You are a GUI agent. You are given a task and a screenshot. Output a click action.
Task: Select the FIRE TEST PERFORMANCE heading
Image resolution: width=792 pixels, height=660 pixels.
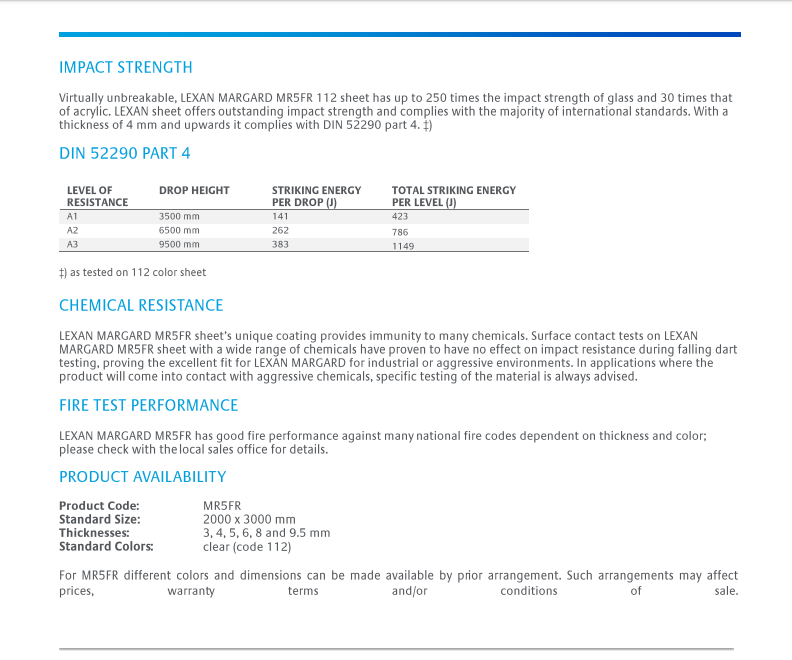tap(148, 405)
